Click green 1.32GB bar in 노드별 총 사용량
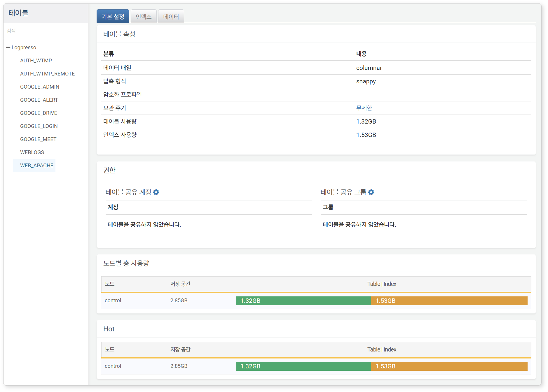The width and height of the screenshot is (548, 392). coord(303,301)
